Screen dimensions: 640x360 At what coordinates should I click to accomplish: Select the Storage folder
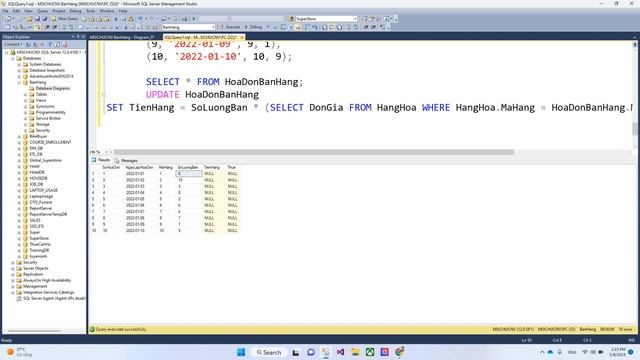pyautogui.click(x=42, y=124)
